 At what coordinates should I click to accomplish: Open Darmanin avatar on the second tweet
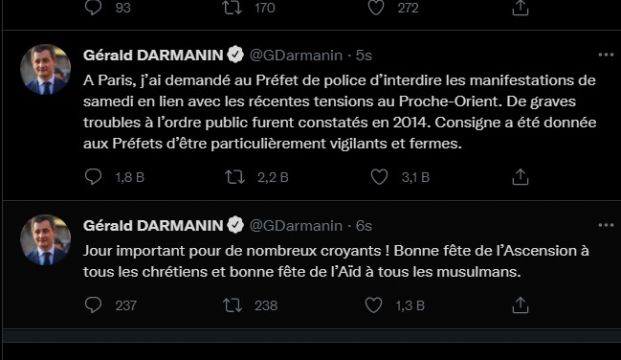(46, 240)
